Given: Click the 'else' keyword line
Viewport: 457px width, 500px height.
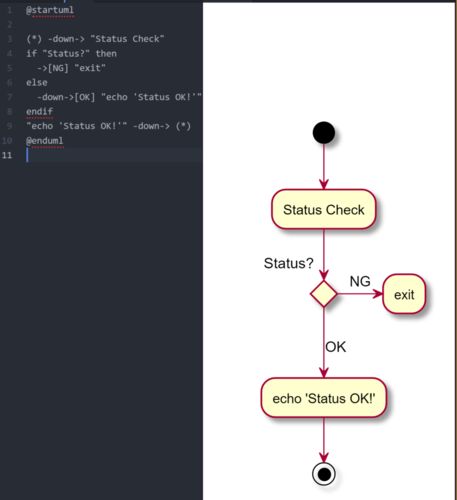Looking at the screenshot, I should coord(37,83).
